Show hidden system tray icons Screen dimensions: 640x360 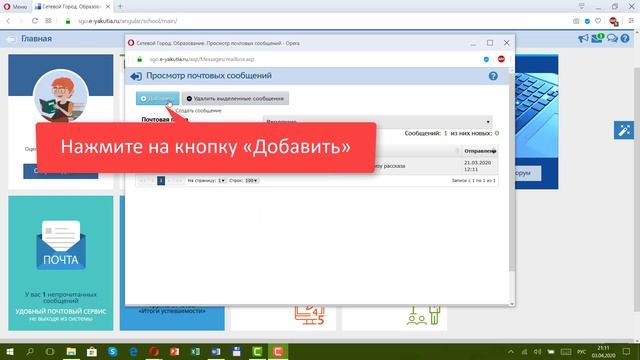(x=511, y=351)
